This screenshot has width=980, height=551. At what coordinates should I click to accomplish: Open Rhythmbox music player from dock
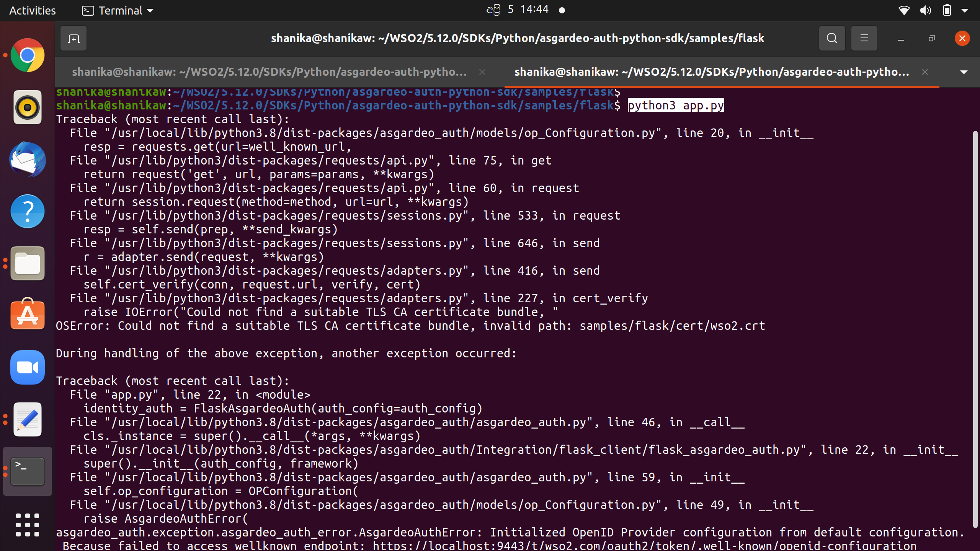tap(28, 108)
